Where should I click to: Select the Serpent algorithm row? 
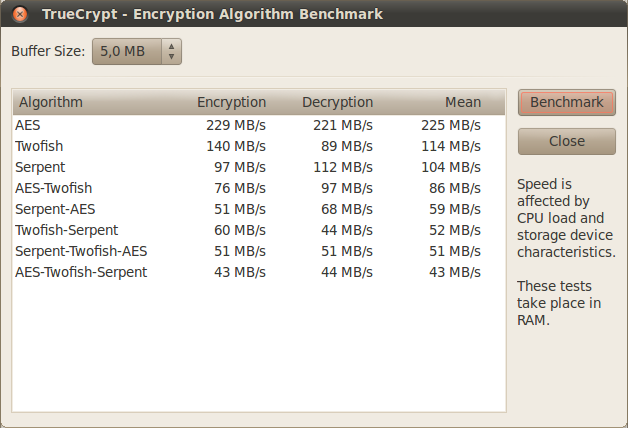tap(259, 167)
